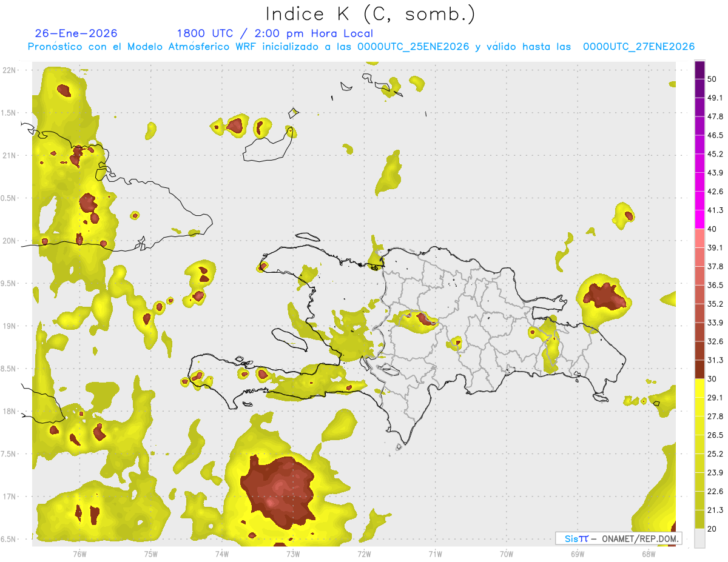This screenshot has height=562, width=728.
Task: Select the "73W" longitude label
Action: (293, 554)
